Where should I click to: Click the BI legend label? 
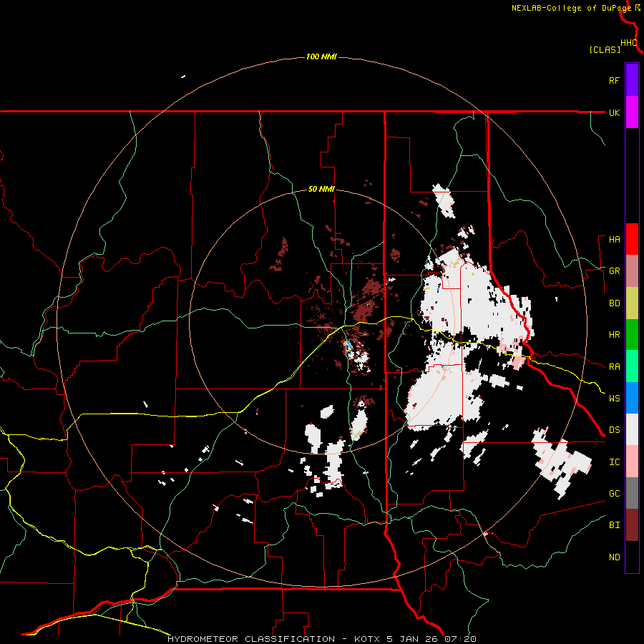[x=614, y=525]
